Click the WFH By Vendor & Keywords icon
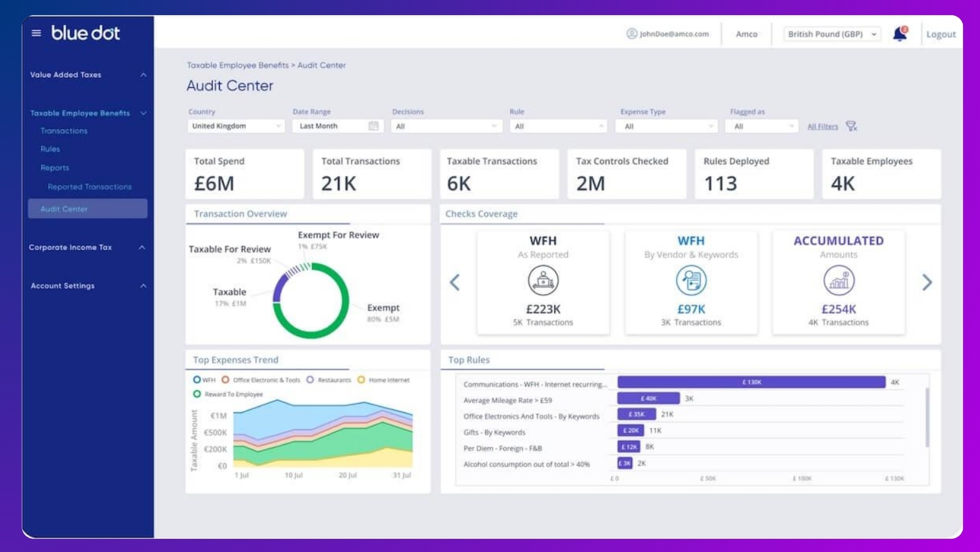This screenshot has width=980, height=552. (691, 280)
